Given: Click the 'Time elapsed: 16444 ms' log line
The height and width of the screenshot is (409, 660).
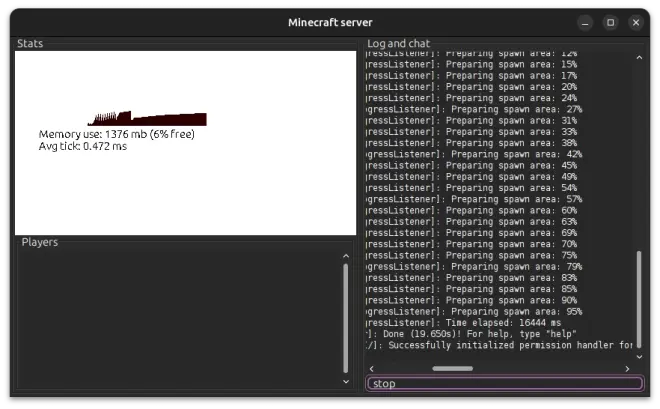Looking at the screenshot, I should pyautogui.click(x=463, y=323).
